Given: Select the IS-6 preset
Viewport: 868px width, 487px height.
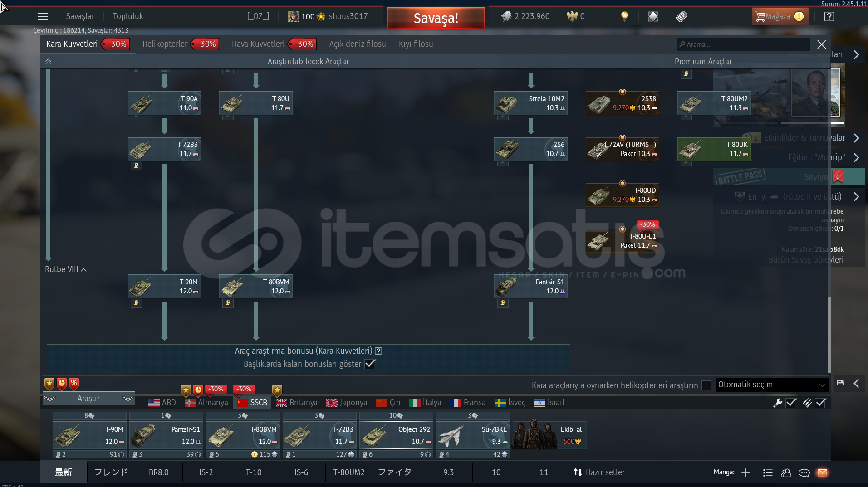Looking at the screenshot, I should tap(301, 472).
